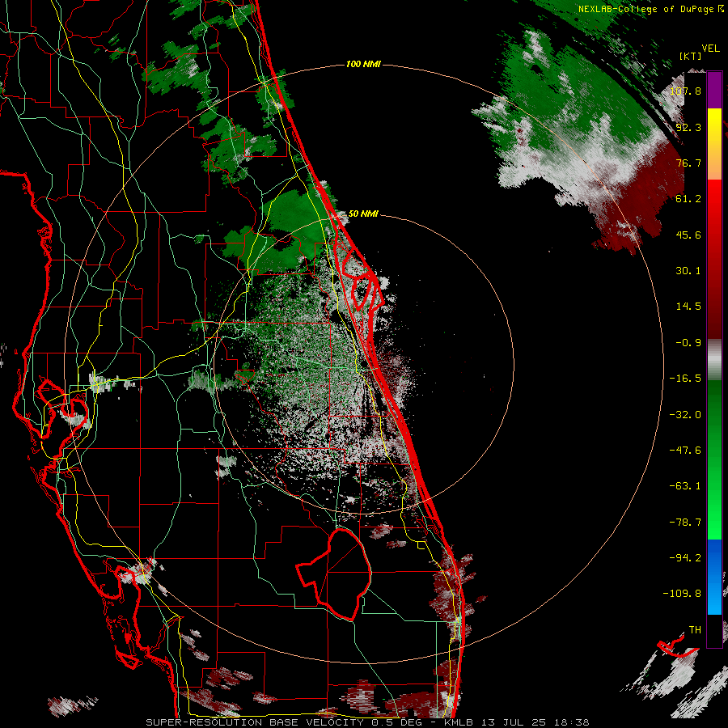The width and height of the screenshot is (728, 728).
Task: Click the 76.7 value on velocity scale
Action: [x=688, y=163]
